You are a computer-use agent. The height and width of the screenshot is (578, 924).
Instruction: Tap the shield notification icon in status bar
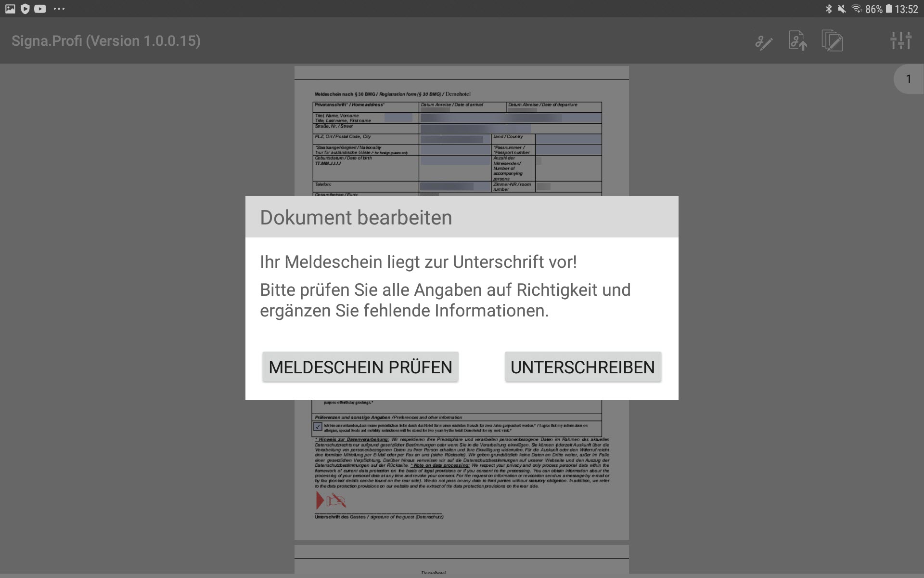pyautogui.click(x=25, y=9)
